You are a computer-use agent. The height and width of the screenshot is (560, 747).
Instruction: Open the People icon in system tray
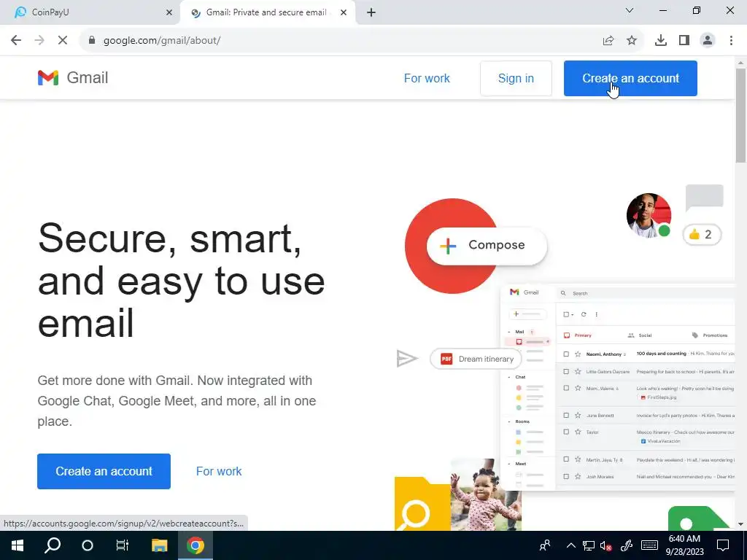pos(545,545)
